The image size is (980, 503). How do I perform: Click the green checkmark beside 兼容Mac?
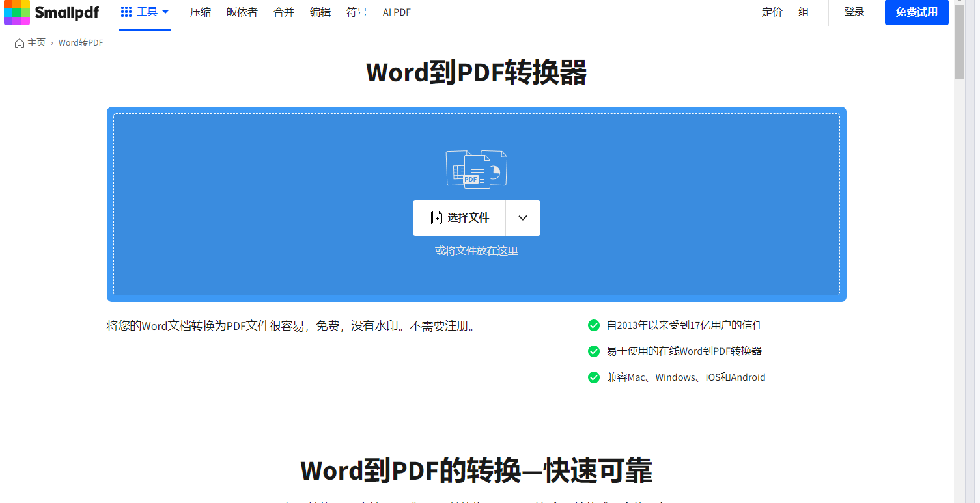(594, 377)
